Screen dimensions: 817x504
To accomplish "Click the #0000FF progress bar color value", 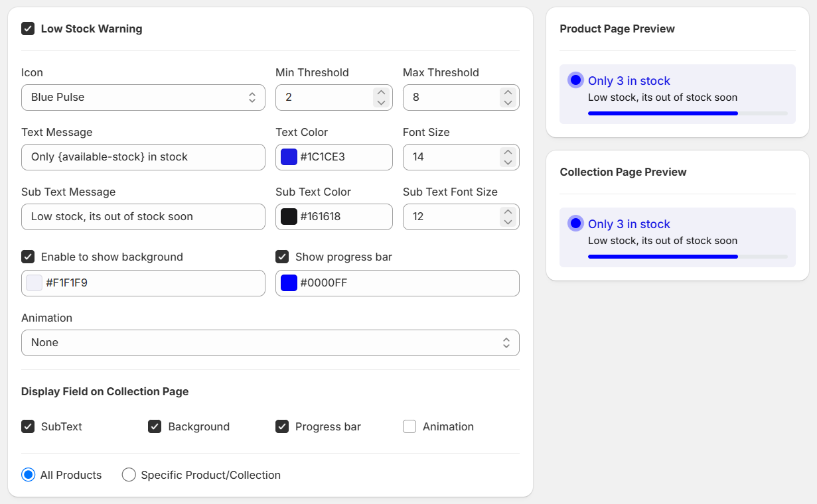I will [324, 283].
